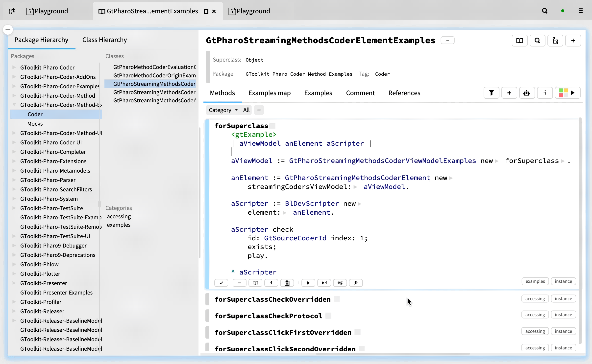Select the accessing category in the Categories list
This screenshot has width=592, height=364.
[x=119, y=216]
